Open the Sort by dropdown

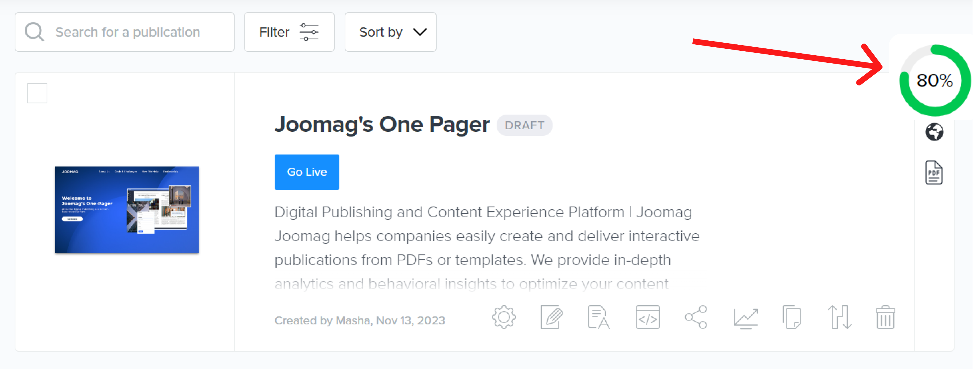[390, 32]
